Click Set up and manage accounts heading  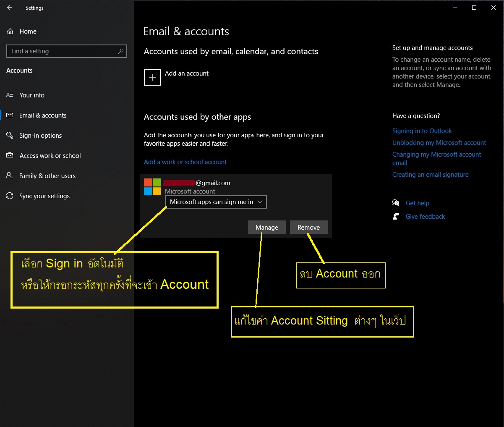coord(432,47)
